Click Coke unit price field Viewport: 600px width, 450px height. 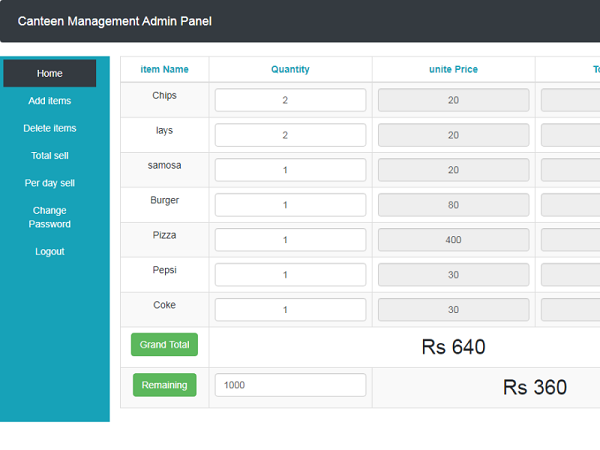[x=453, y=310]
